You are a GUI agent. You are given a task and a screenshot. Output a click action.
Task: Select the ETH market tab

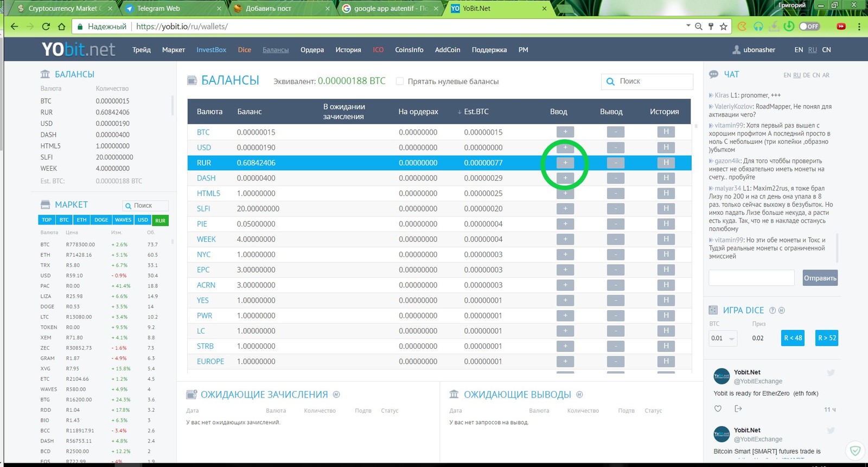pyautogui.click(x=81, y=220)
